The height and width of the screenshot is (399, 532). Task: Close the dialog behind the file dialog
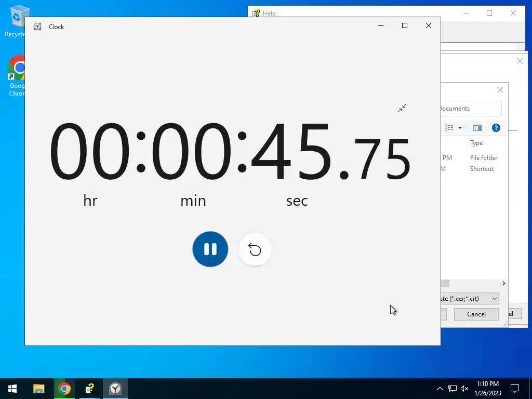[520, 61]
